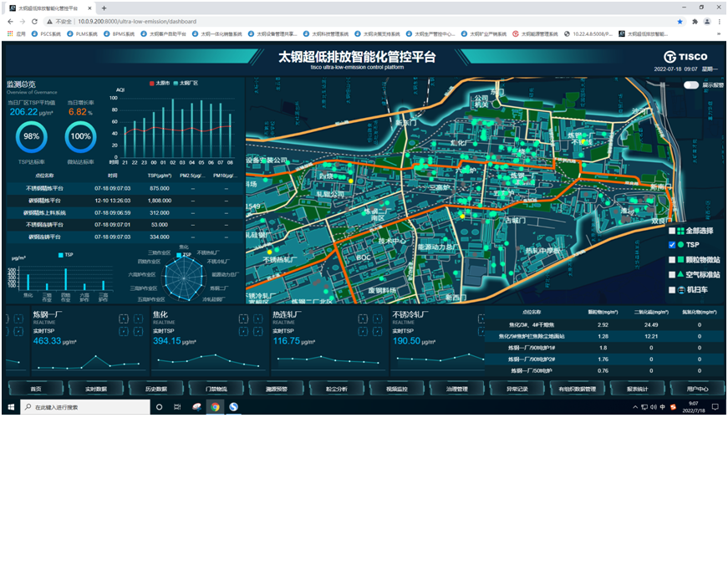The image size is (728, 581).
Task: Toggle the TSP legend above the bar chart
Action: (x=66, y=254)
